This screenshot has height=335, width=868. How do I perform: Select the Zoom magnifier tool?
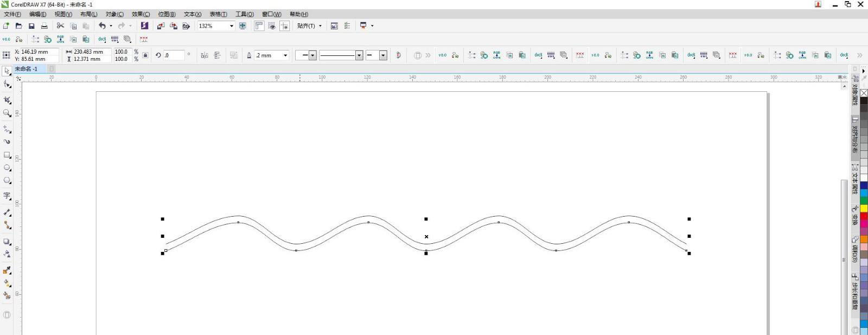click(7, 113)
